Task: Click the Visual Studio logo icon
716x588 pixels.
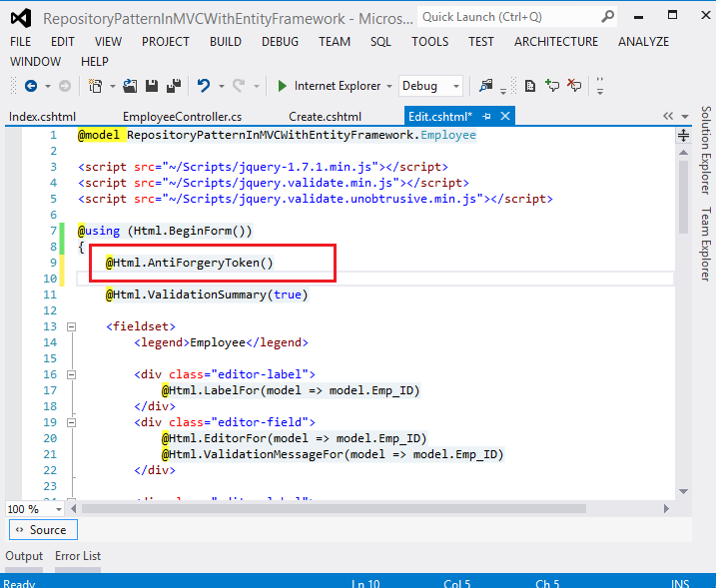Action: pos(21,18)
